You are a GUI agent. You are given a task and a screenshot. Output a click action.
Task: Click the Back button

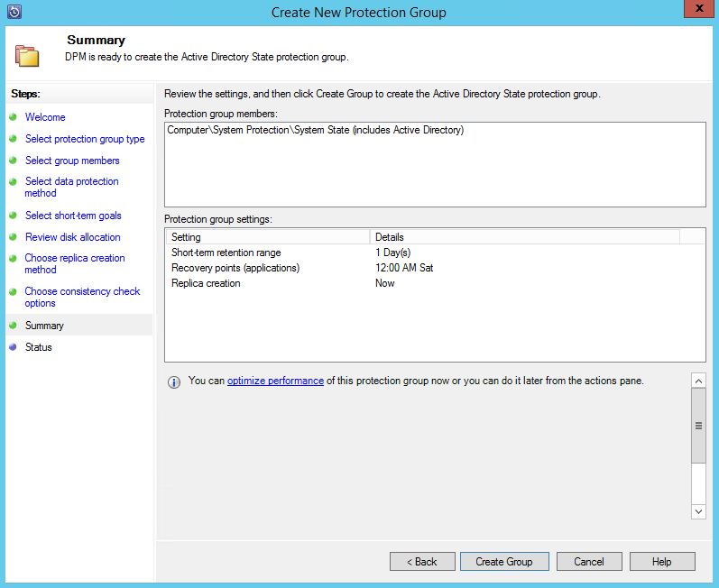click(422, 562)
